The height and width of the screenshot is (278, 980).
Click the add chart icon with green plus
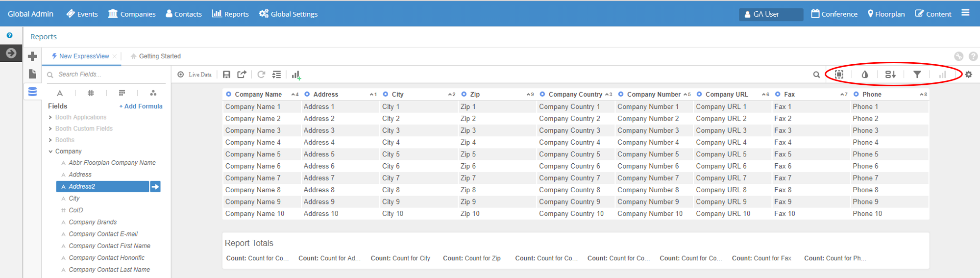point(296,75)
